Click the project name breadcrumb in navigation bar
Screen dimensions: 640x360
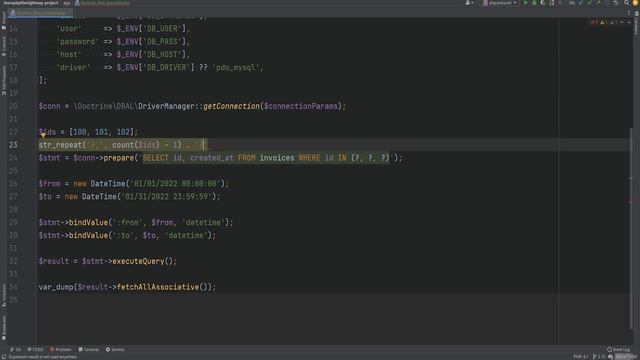[31, 3]
